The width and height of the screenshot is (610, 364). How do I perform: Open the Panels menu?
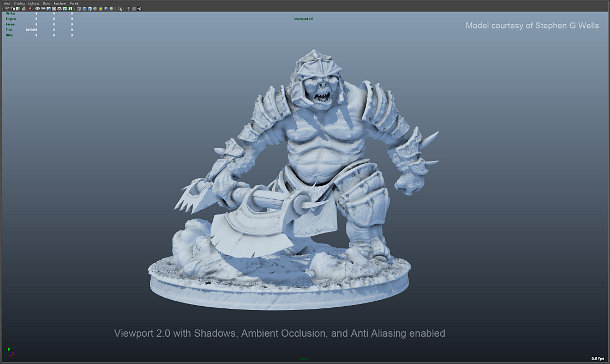tap(74, 4)
